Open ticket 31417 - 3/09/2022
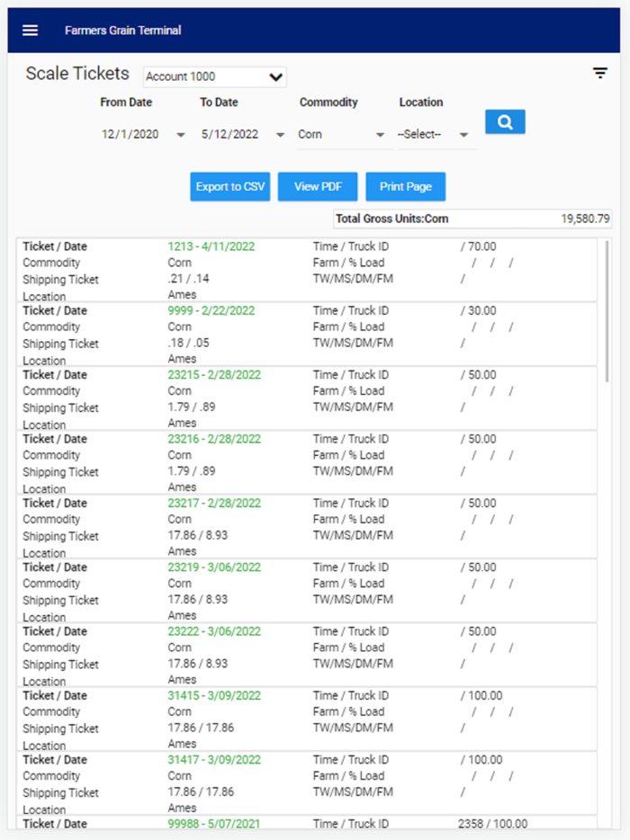The height and width of the screenshot is (840, 630). [x=214, y=760]
